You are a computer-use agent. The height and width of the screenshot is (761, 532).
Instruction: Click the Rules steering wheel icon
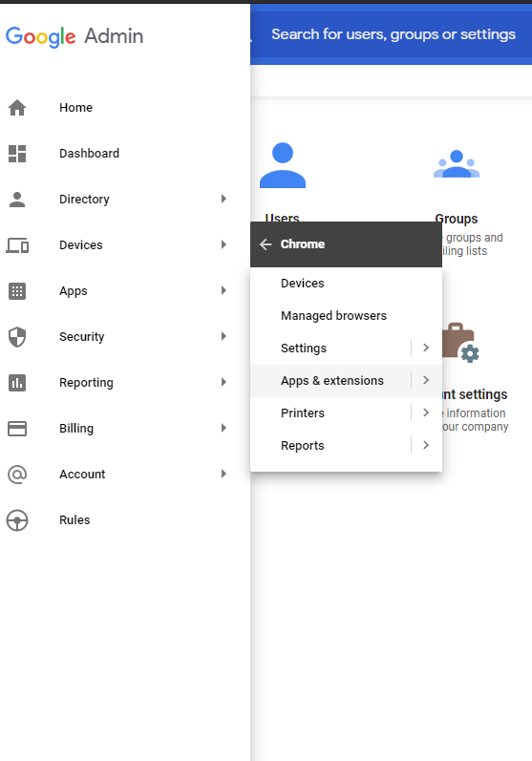(x=17, y=520)
